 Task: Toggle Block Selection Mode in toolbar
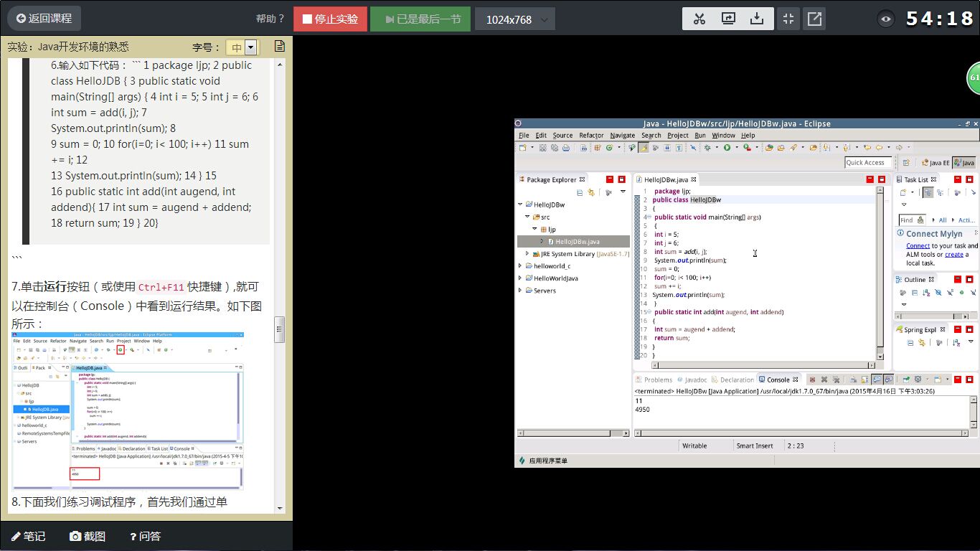[x=667, y=147]
